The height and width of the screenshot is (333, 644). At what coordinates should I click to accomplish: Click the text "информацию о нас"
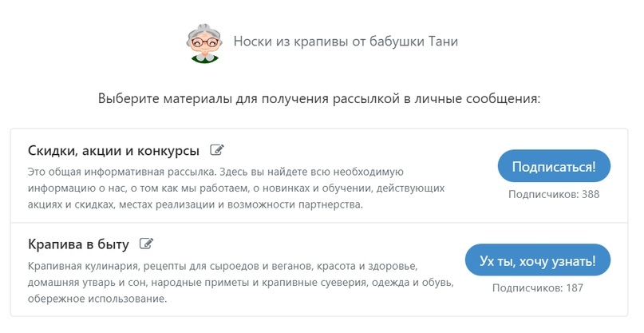tap(71, 189)
